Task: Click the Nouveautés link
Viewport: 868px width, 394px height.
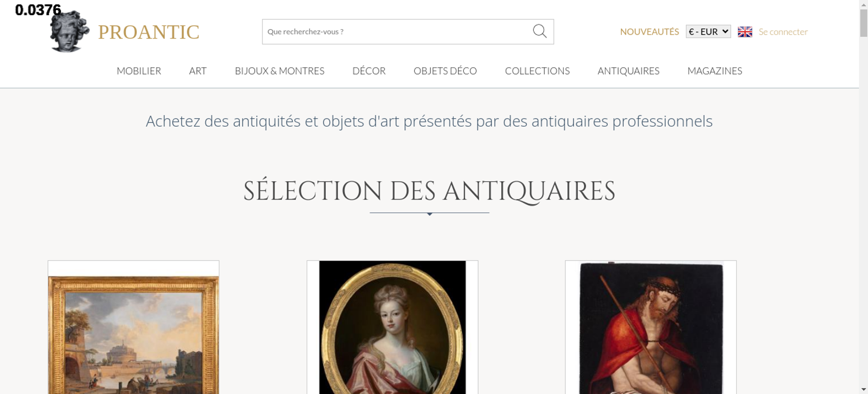Action: (649, 32)
